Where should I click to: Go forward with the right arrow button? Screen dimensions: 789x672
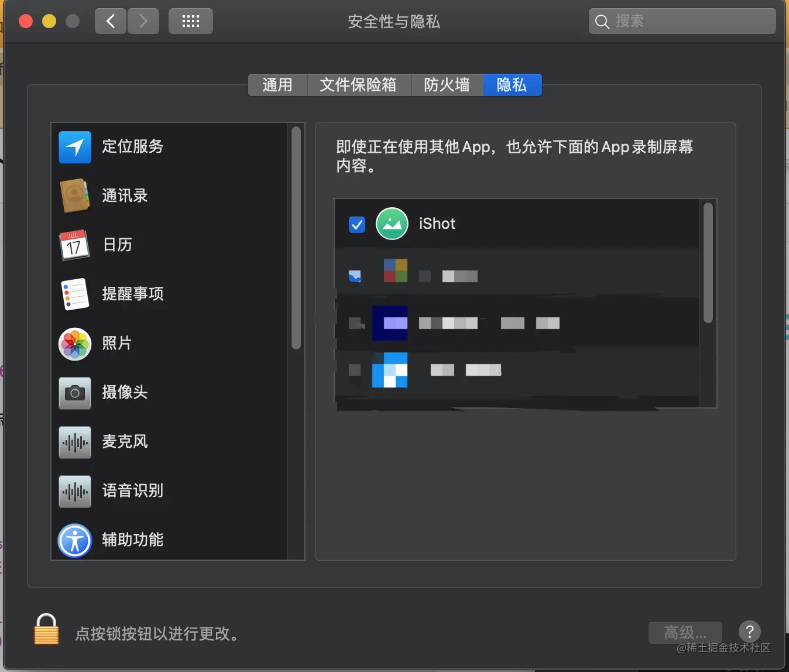[x=143, y=22]
